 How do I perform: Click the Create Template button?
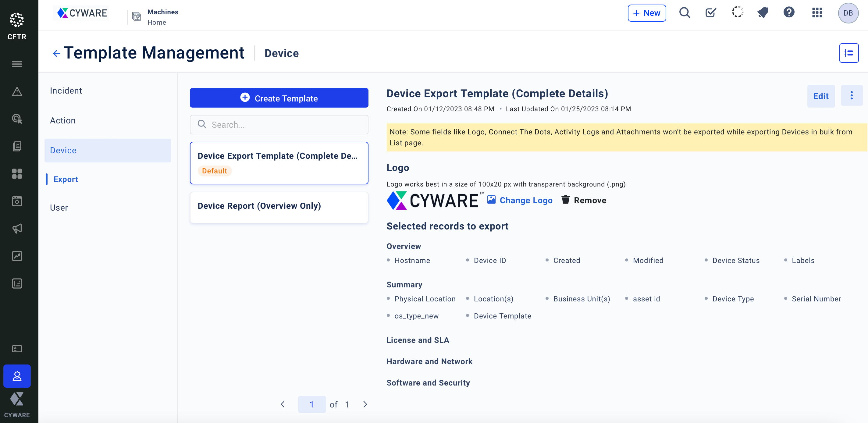pos(279,98)
